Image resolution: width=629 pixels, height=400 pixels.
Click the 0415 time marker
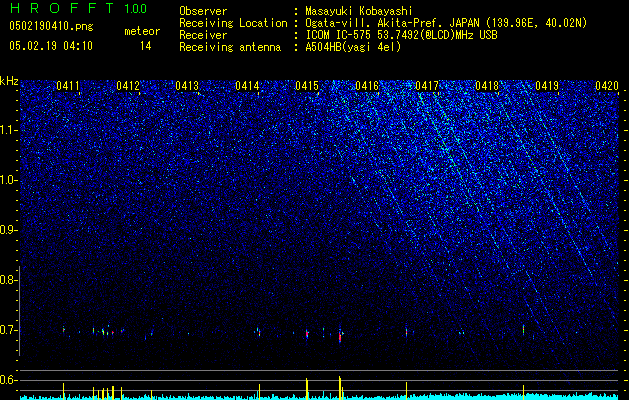pos(307,86)
